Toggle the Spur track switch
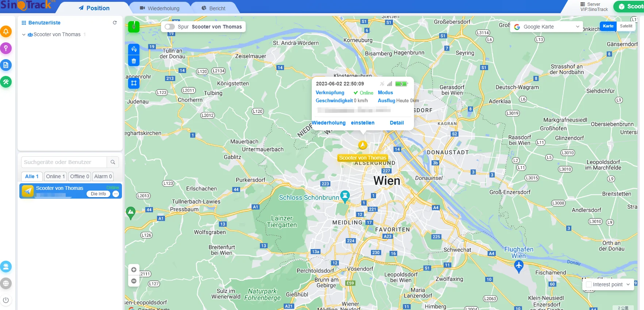The width and height of the screenshot is (644, 310). (169, 27)
